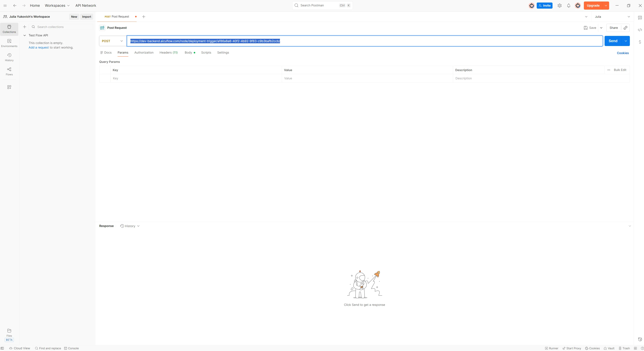The height and width of the screenshot is (351, 644).
Task: Open the Environments sidebar section
Action: click(9, 43)
